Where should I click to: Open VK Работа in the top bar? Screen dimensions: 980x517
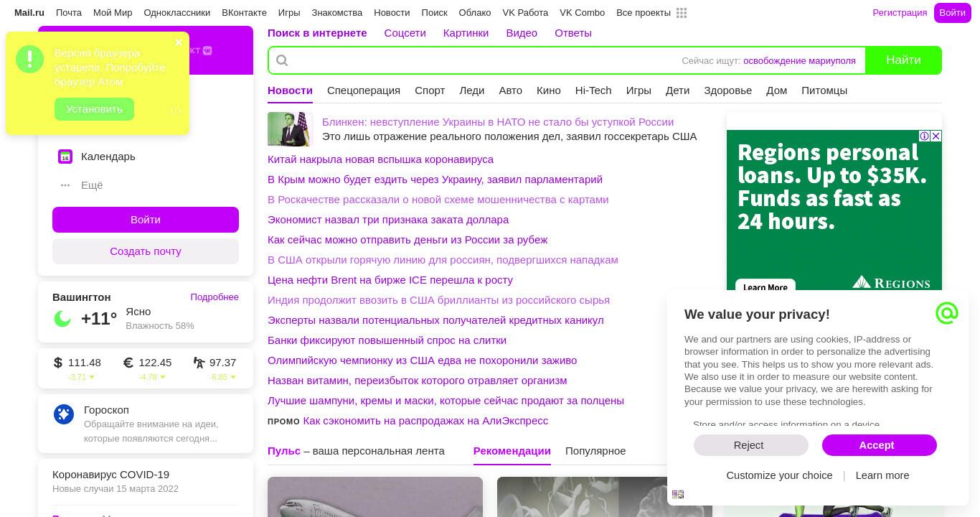tap(525, 13)
